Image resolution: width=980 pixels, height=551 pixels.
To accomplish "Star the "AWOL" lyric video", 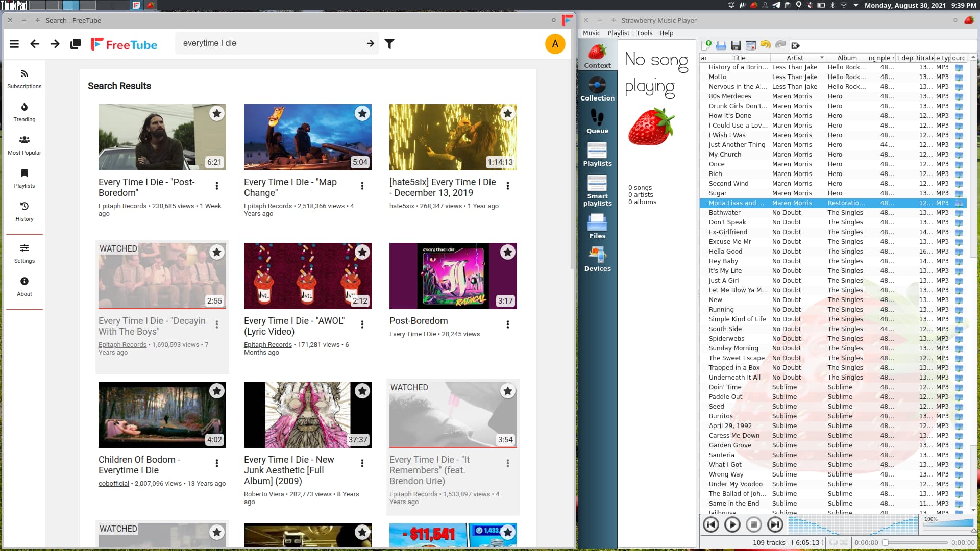I will [x=362, y=252].
